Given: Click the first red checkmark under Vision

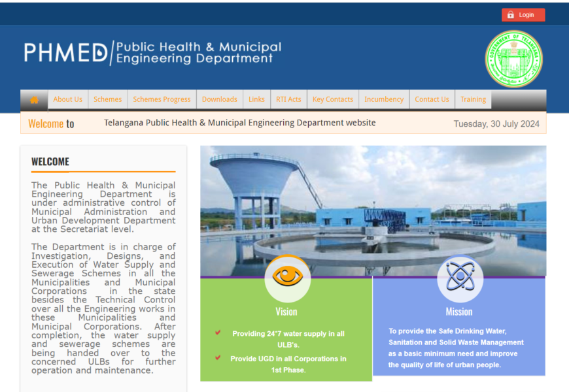Looking at the screenshot, I should pos(218,332).
